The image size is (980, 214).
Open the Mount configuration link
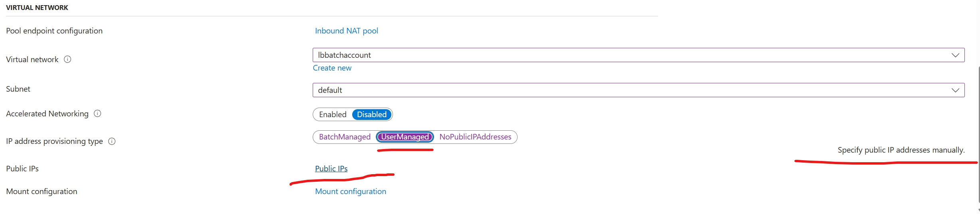350,191
